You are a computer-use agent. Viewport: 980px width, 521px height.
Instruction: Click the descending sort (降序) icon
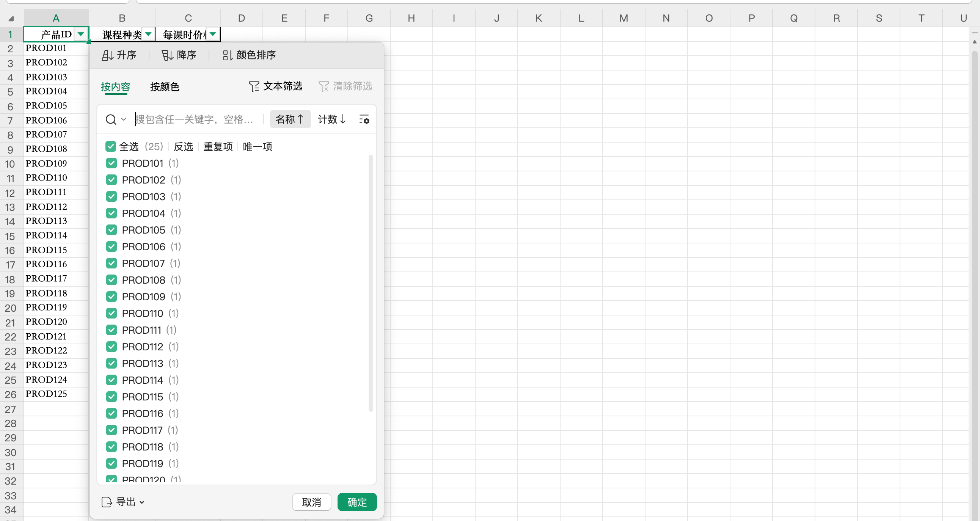167,55
